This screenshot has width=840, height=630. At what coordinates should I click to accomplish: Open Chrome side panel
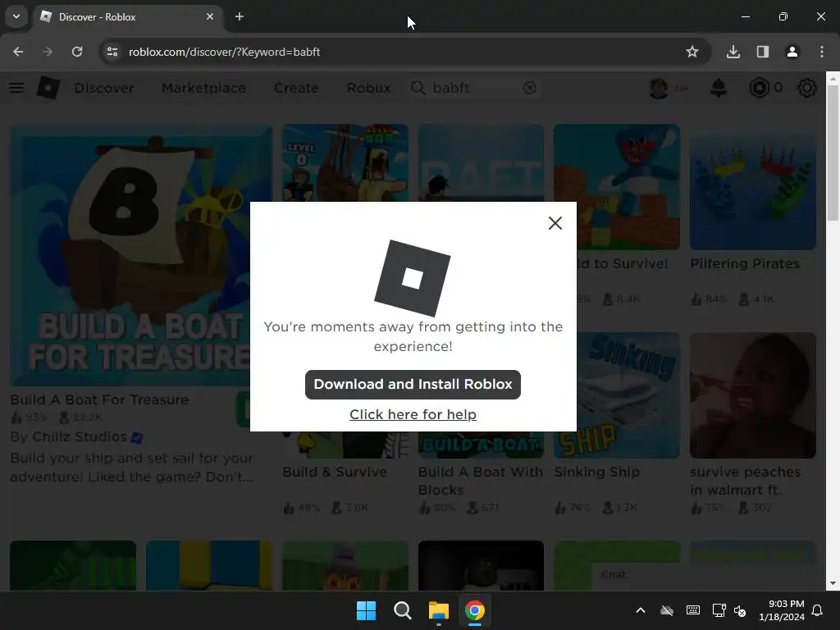[762, 52]
